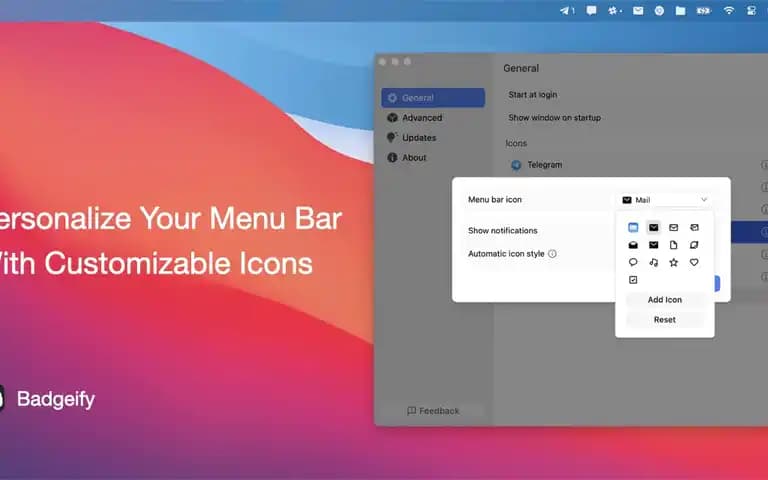Click the Menu bar icon label
Viewport: 768px width, 480px height.
(x=495, y=199)
